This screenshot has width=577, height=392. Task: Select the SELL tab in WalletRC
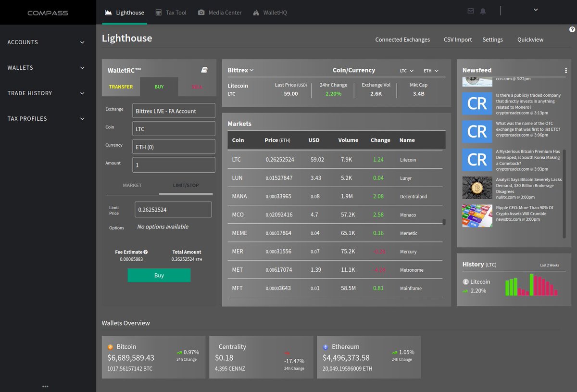[x=197, y=87]
